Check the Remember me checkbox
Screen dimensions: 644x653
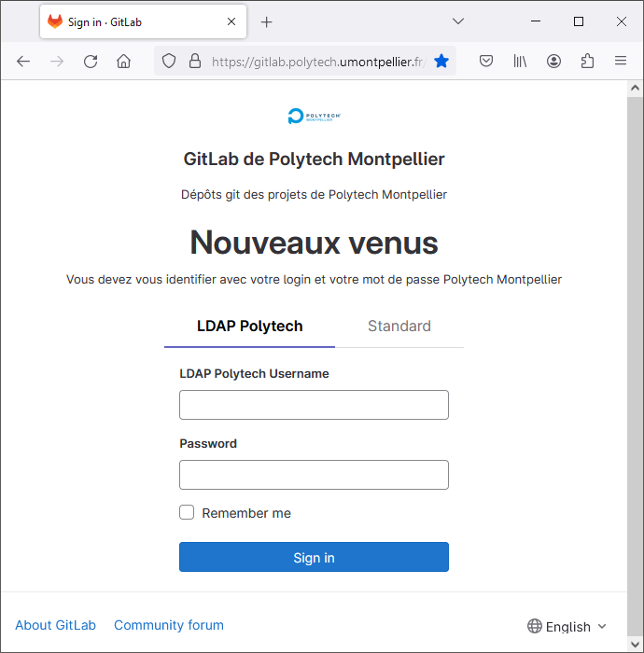(x=187, y=512)
